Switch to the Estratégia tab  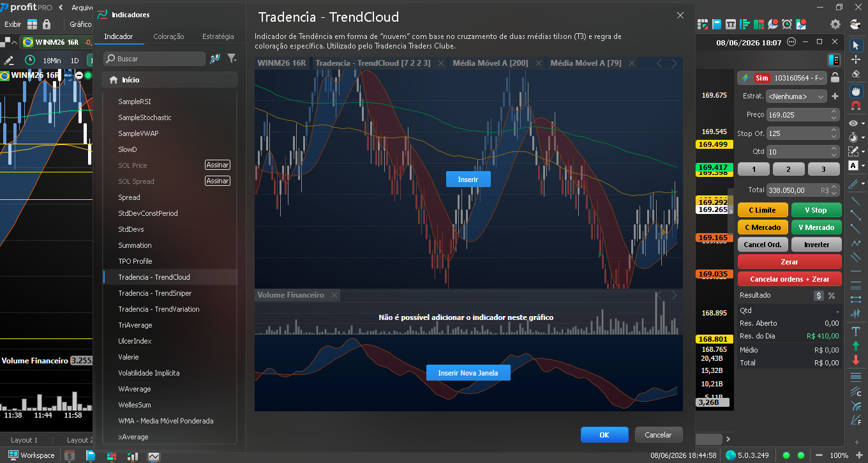click(218, 36)
